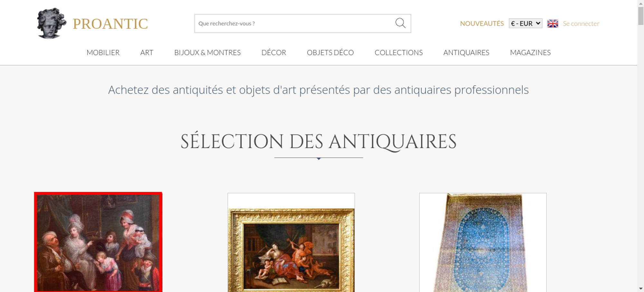Open the DÉCOR menu

(274, 52)
